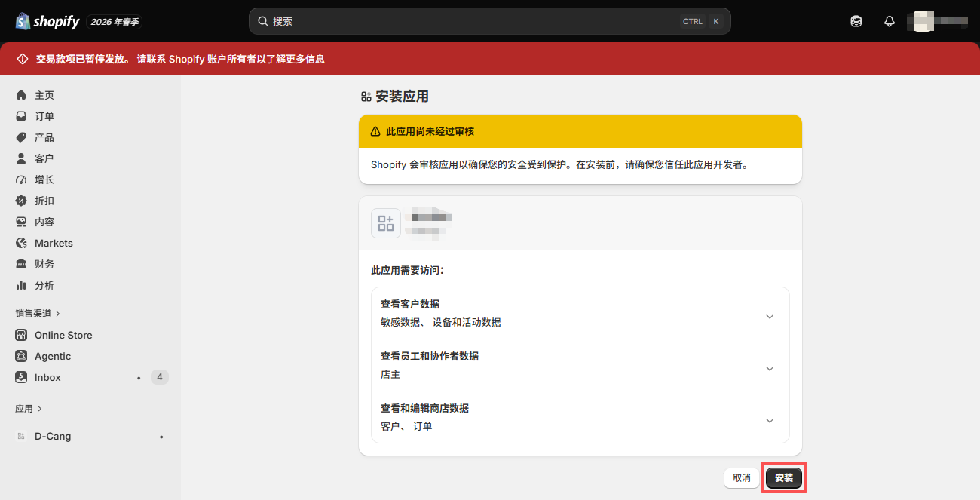This screenshot has width=980, height=500.
Task: Click the red banner warning icon
Action: tap(23, 59)
